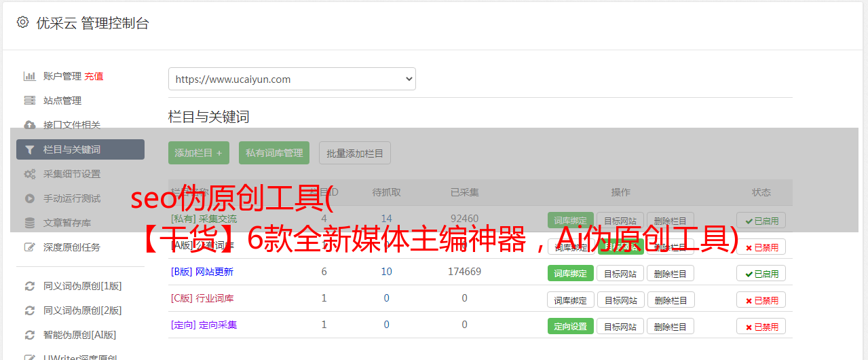Viewport: 868px width, 360px height.
Task: Click 词库绑定 in the 行业词库 row
Action: tap(571, 300)
